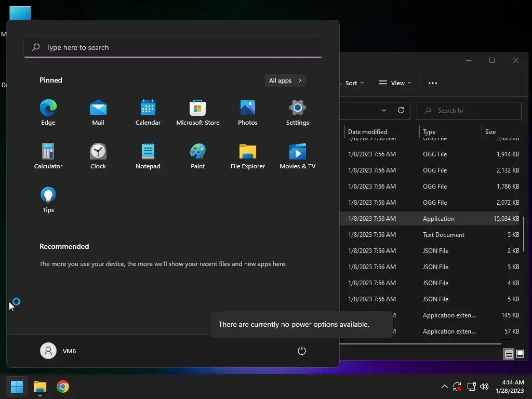Open the Paint app

(x=198, y=156)
